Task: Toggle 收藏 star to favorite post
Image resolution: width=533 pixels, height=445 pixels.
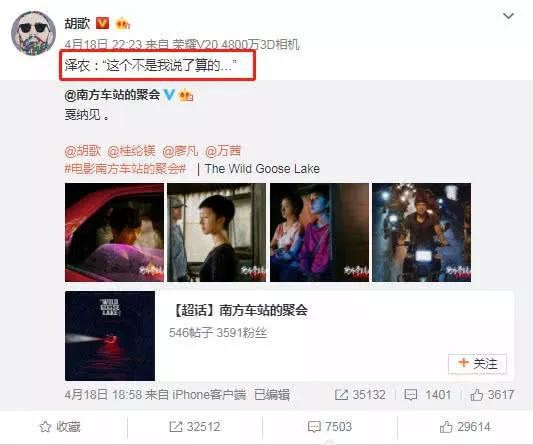Action: click(x=60, y=427)
